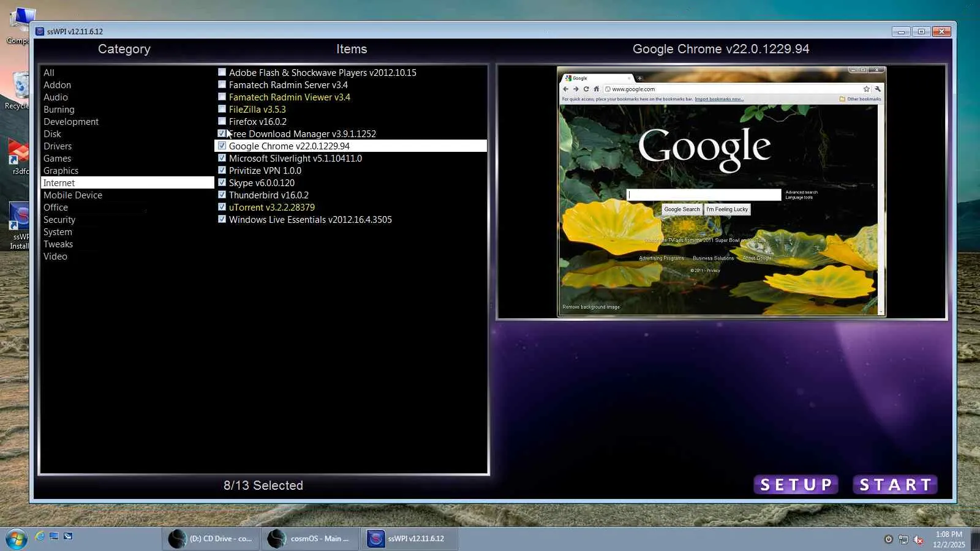Viewport: 980px width, 551px height.
Task: Click the power icon in the system tray
Action: click(x=888, y=539)
